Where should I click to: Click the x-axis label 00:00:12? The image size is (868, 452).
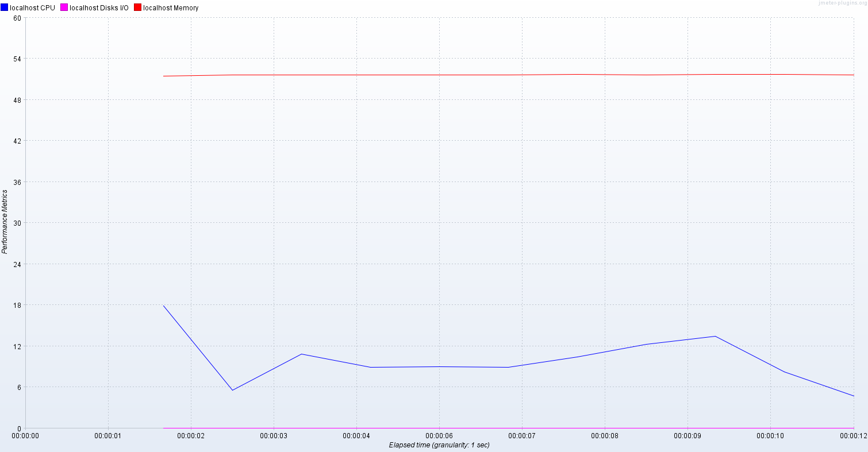pyautogui.click(x=853, y=436)
